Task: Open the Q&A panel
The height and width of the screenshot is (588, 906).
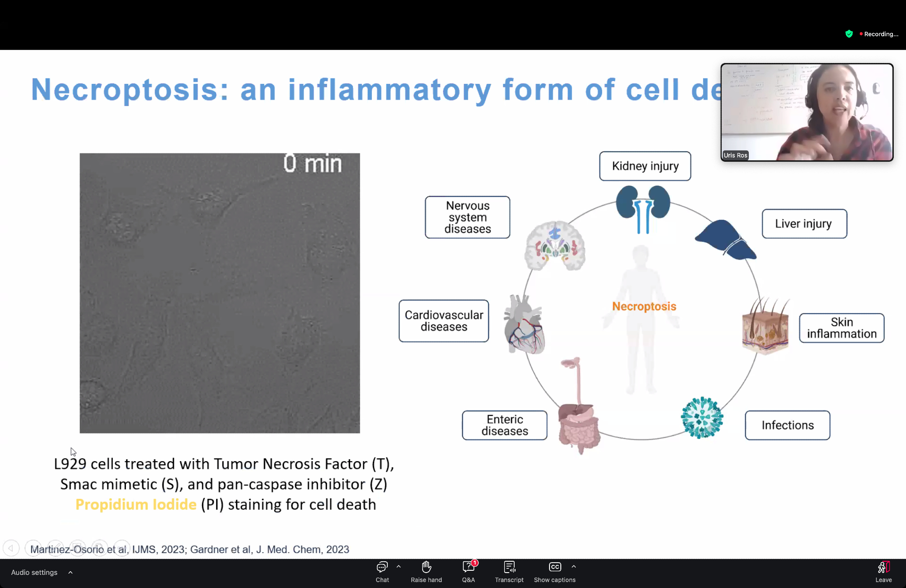Action: pyautogui.click(x=468, y=572)
